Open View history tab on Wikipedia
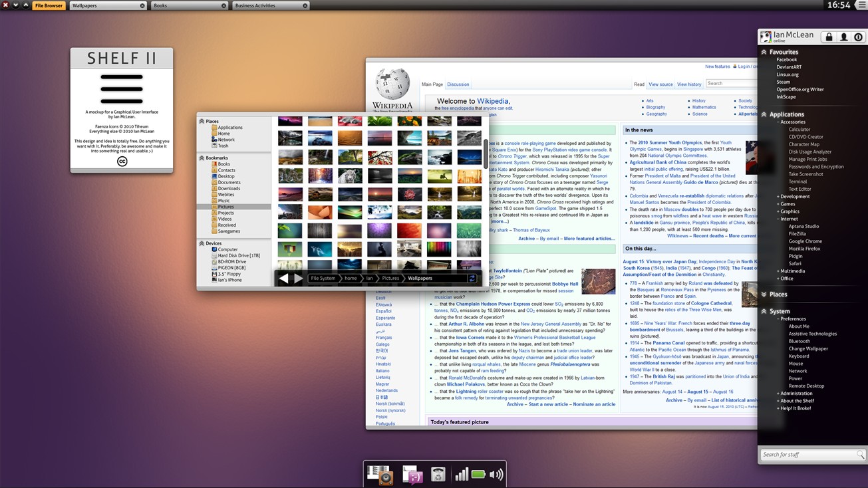 [x=689, y=84]
